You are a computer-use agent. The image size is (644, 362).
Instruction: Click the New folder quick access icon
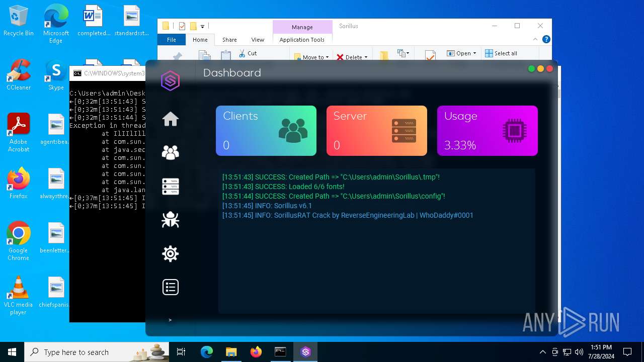pos(193,26)
